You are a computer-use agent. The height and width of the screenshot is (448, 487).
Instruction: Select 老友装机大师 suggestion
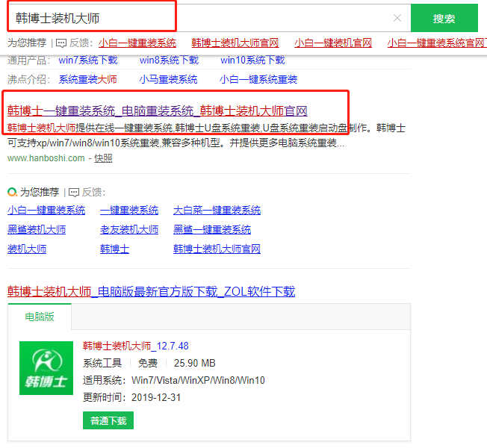pos(129,230)
